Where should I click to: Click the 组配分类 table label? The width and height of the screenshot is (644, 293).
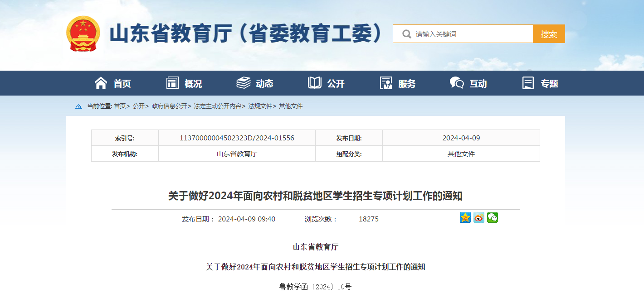349,154
